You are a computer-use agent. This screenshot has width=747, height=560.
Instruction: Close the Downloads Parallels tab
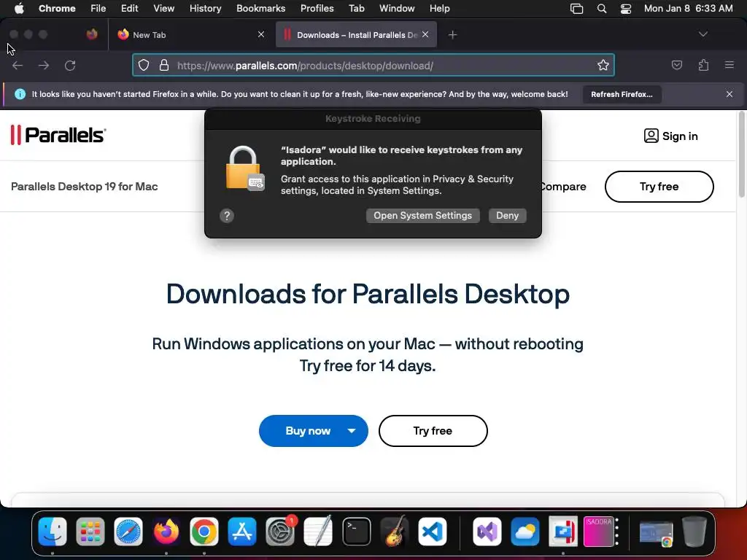point(425,34)
